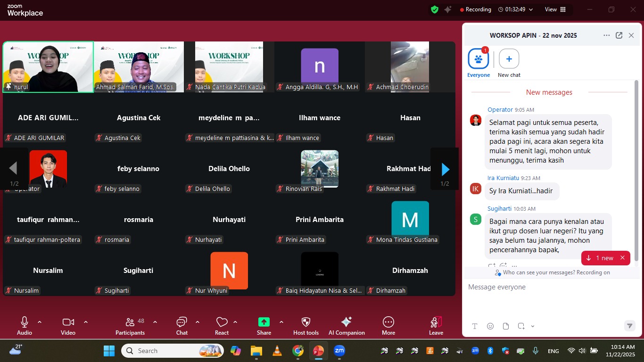The width and height of the screenshot is (644, 362).
Task: Click the chat panel vertical scrollbar
Action: coord(637,170)
